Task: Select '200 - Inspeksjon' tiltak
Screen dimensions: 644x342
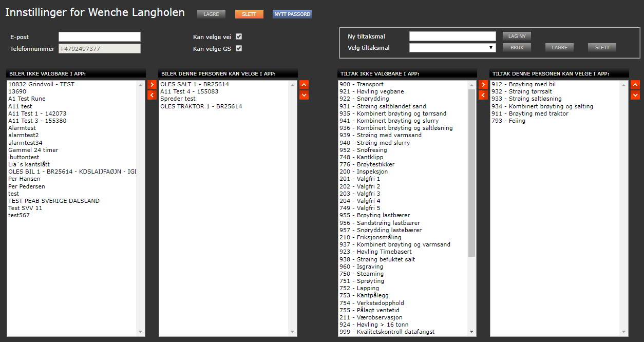Action: 403,172
